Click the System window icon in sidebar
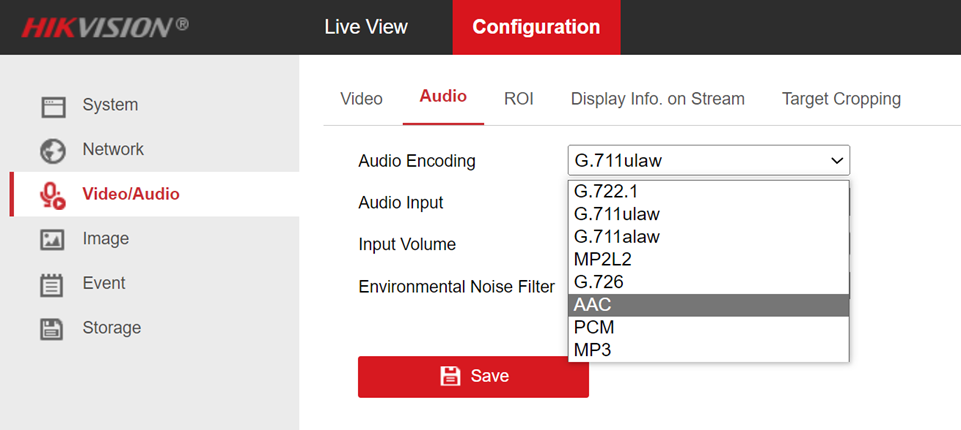Viewport: 961px width, 430px height. (x=52, y=106)
